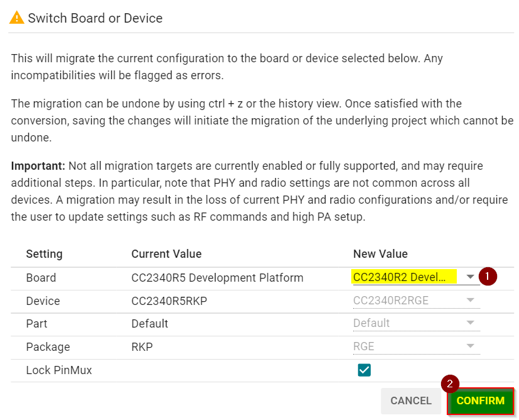The width and height of the screenshot is (519, 420).
Task: Click the Lock PinMux label
Action: pyautogui.click(x=59, y=370)
